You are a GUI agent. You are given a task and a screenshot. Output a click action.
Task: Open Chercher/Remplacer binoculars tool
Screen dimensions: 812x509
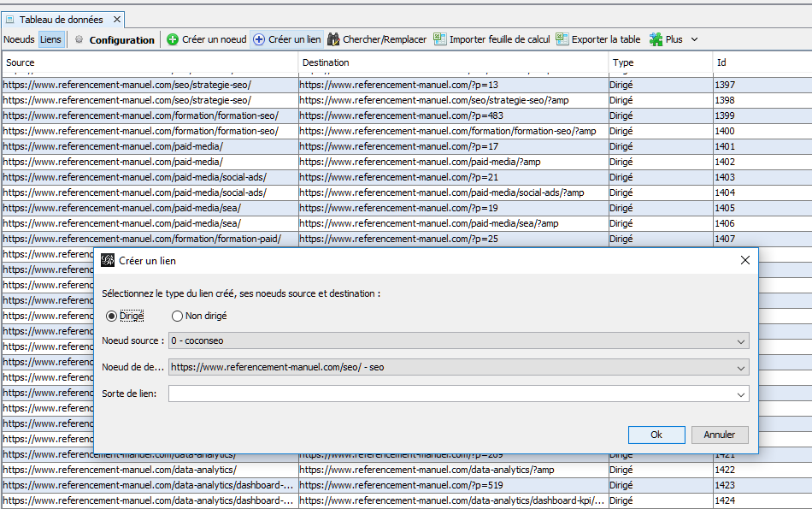pyautogui.click(x=334, y=39)
